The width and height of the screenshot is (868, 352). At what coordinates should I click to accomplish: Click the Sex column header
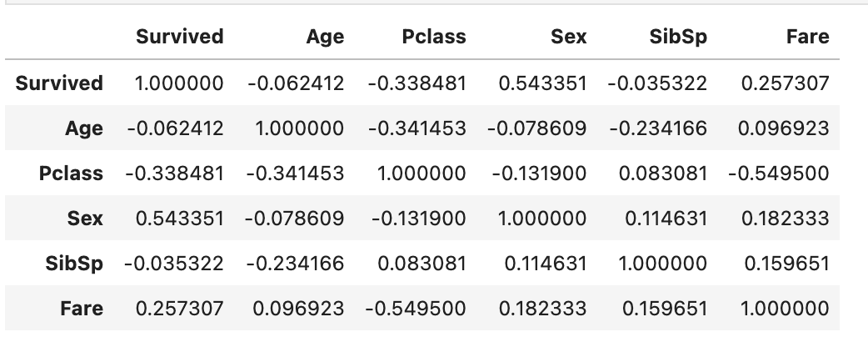[x=568, y=37]
